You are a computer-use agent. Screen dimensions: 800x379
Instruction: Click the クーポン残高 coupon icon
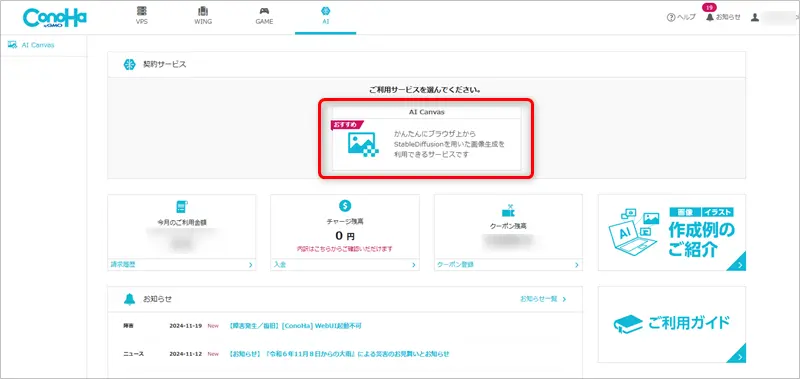[508, 211]
